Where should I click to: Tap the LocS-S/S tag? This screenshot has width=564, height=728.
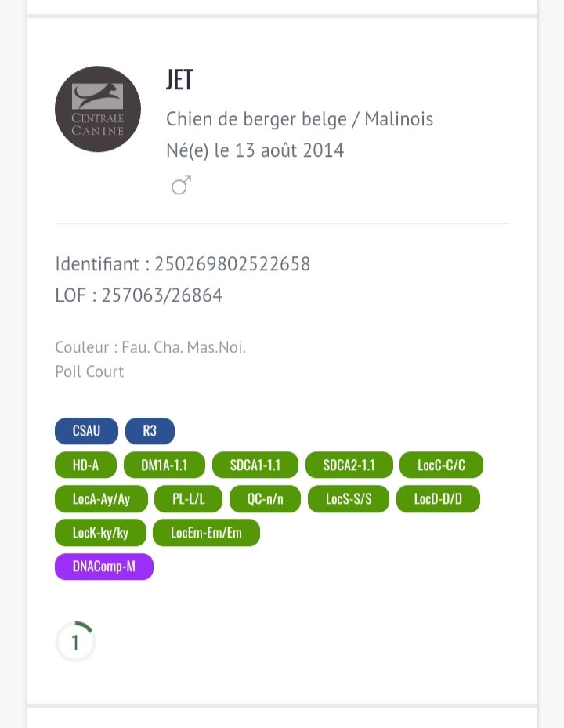(349, 499)
